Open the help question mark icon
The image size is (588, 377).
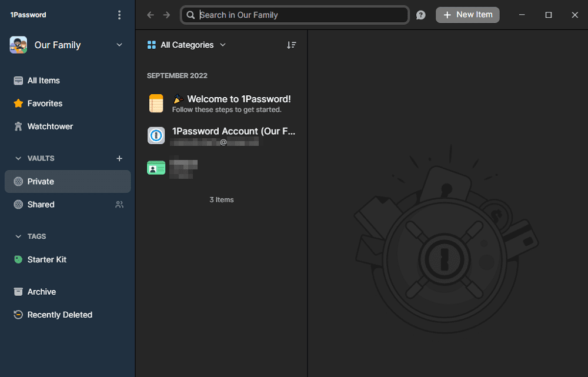tap(421, 15)
